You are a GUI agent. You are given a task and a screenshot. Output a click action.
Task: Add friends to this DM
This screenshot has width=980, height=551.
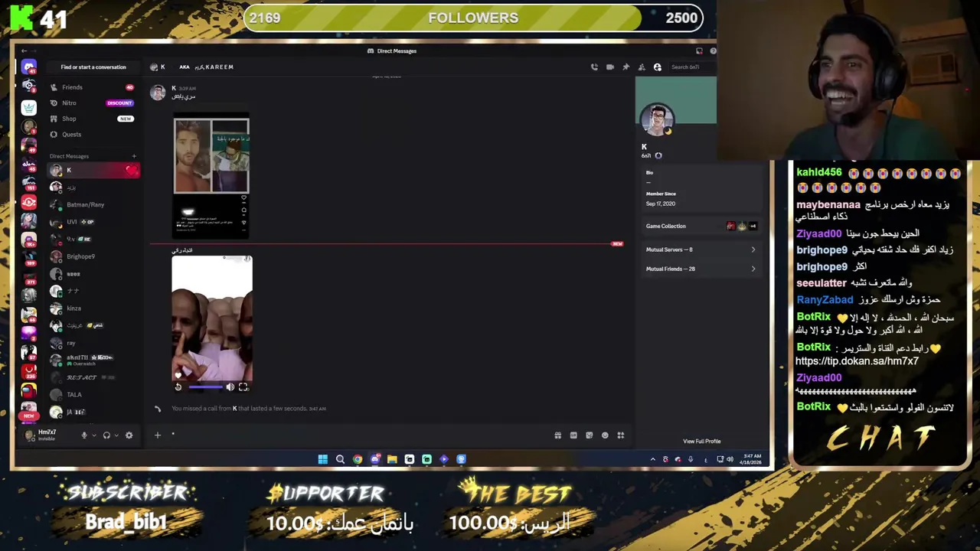(642, 67)
